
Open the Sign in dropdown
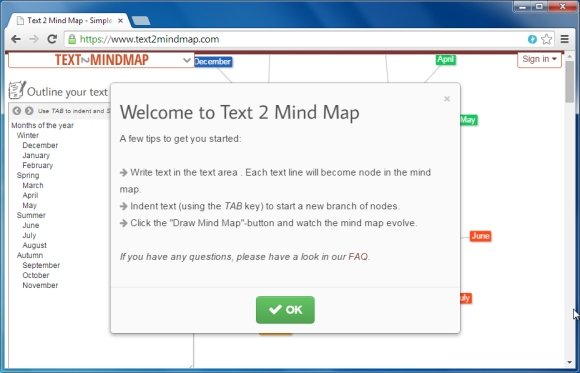(539, 59)
